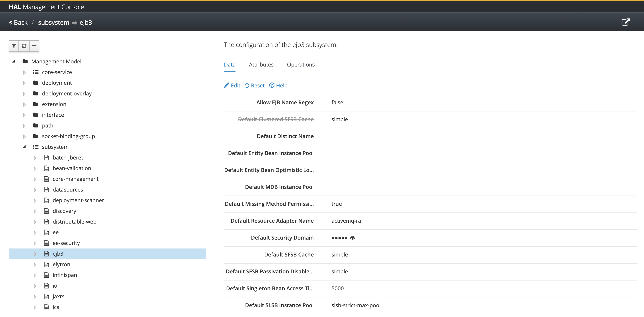Click subsystem in the breadcrumb
Image resolution: width=644 pixels, height=317 pixels.
coord(54,22)
